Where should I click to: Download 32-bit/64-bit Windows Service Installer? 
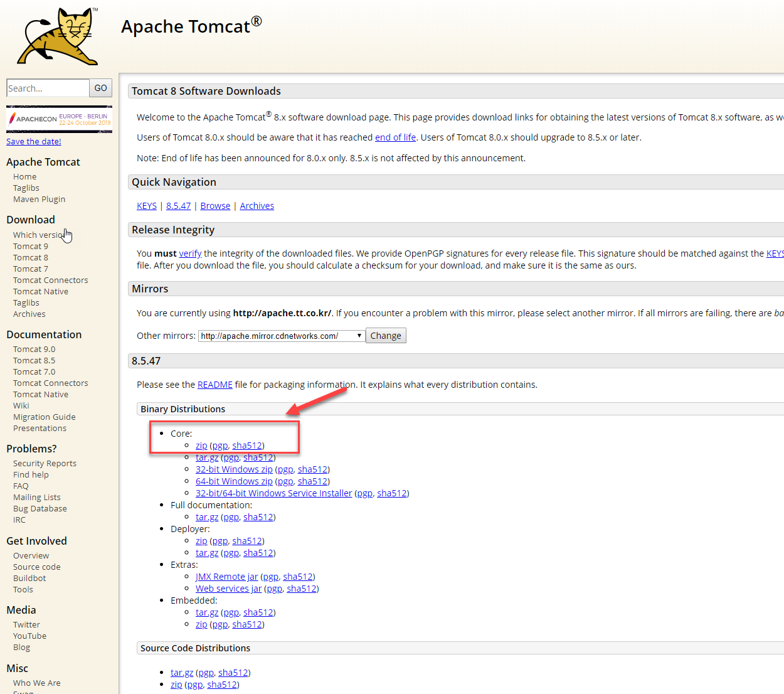tap(273, 493)
